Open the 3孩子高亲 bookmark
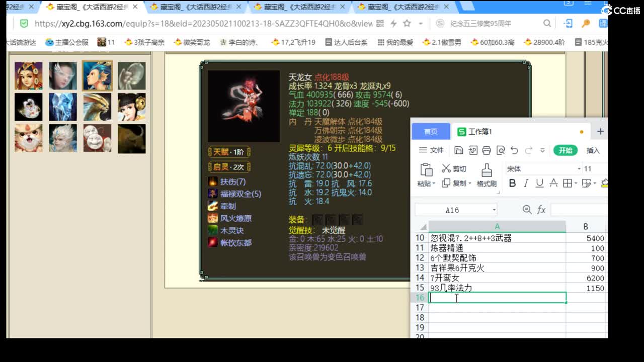 (x=144, y=42)
